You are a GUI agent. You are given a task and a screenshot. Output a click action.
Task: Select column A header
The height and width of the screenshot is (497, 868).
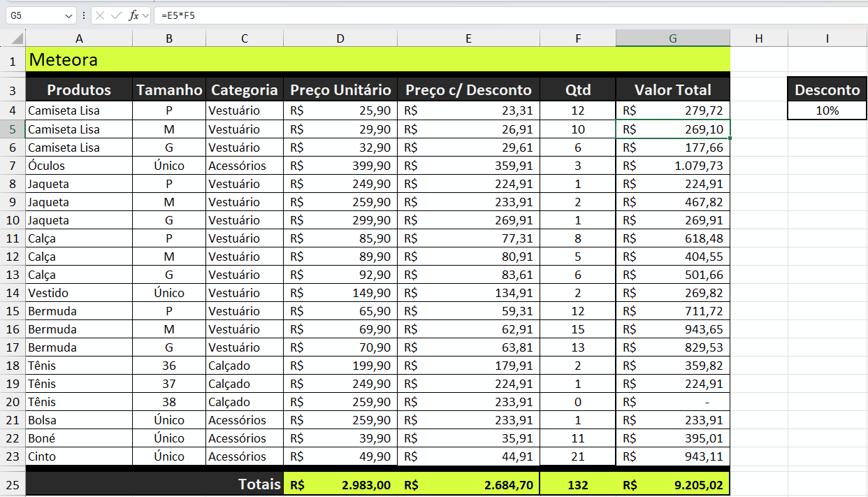click(79, 38)
